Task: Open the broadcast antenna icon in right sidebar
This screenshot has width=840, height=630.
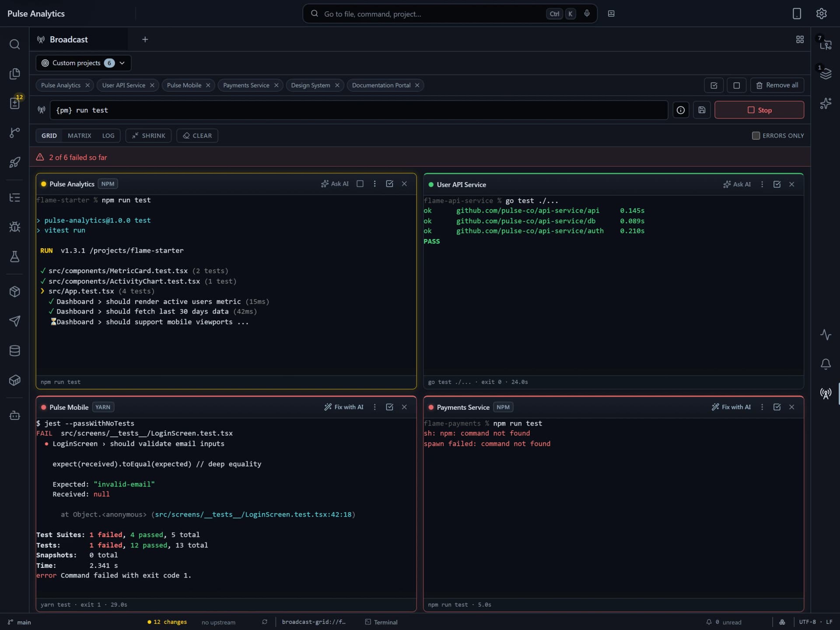Action: (x=826, y=394)
